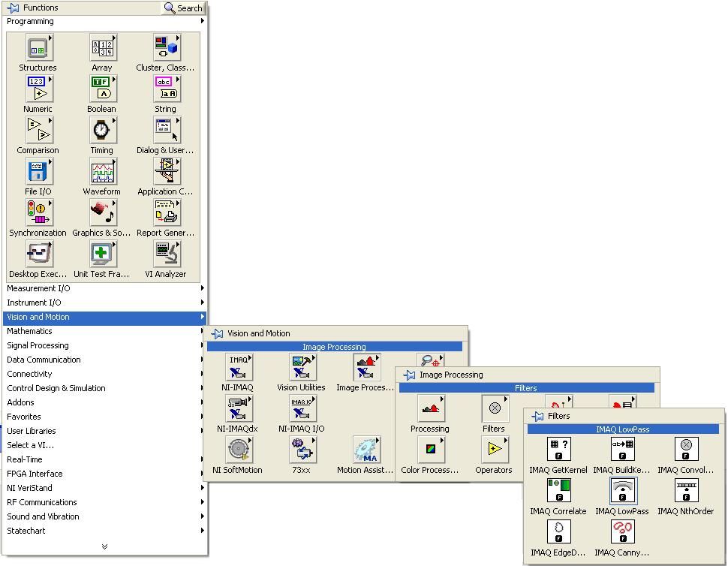728x566 pixels.
Task: Expand the Connectivity category
Action: coord(104,375)
